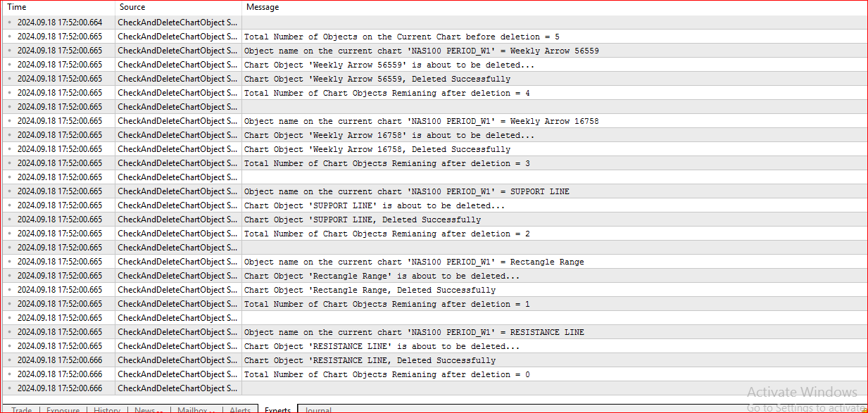Switch to the Trade tab
The height and width of the screenshot is (413, 868).
21,410
